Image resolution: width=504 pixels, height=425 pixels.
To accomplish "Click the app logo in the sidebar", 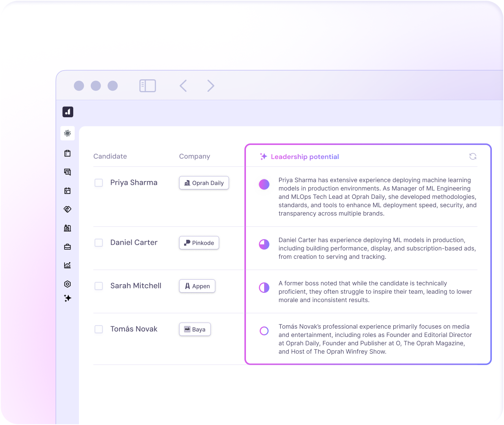I will [68, 112].
